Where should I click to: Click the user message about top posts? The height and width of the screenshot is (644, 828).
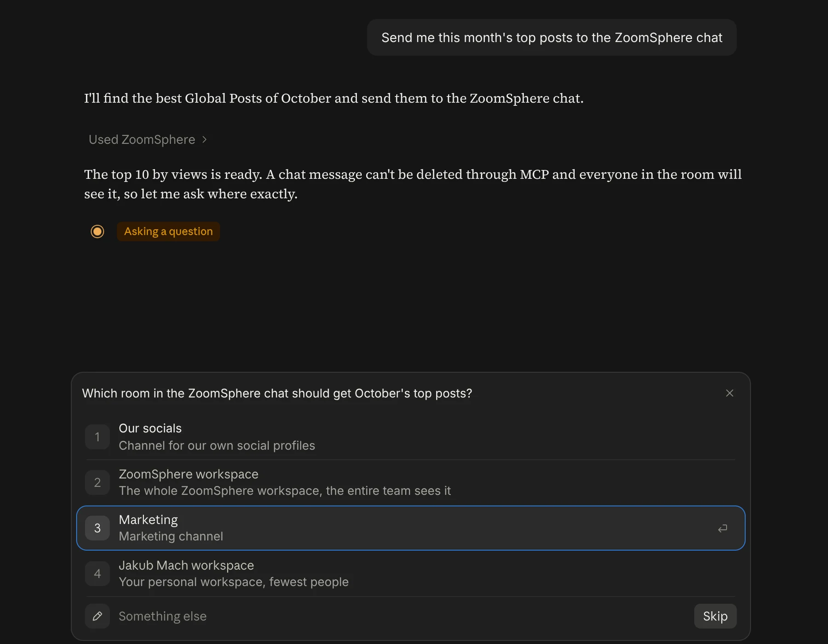click(552, 37)
